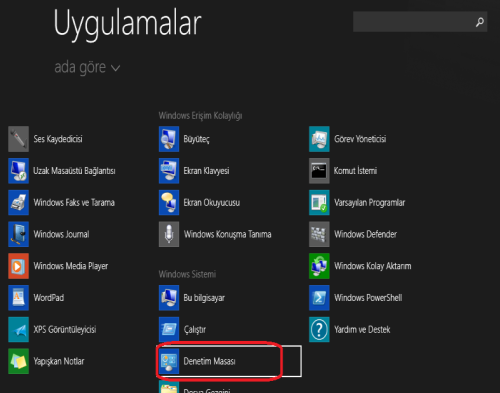The image size is (500, 393).
Task: Launch Uzak Masaüstü Bağlantısı icon
Action: [18, 171]
